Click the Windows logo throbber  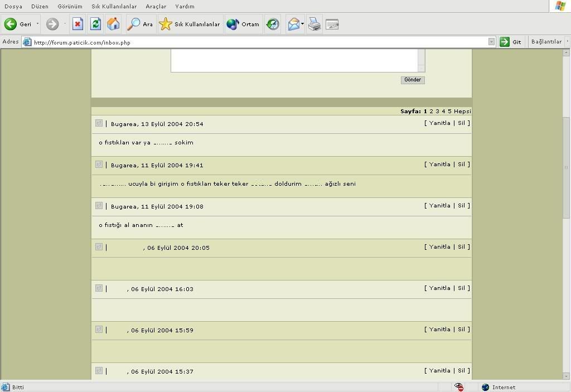pyautogui.click(x=560, y=6)
